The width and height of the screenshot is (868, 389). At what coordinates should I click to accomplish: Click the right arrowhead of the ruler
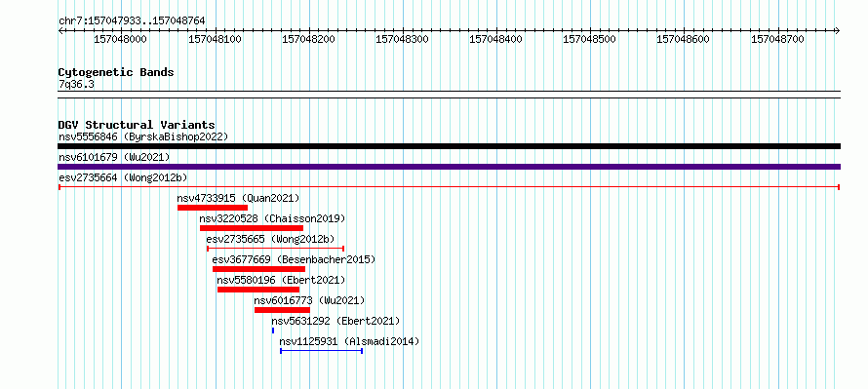[838, 31]
